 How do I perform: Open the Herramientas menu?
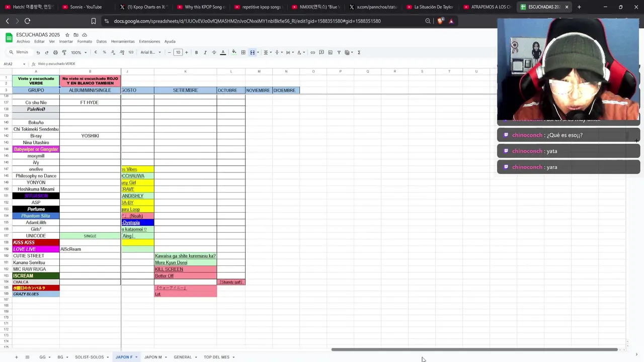[123, 42]
